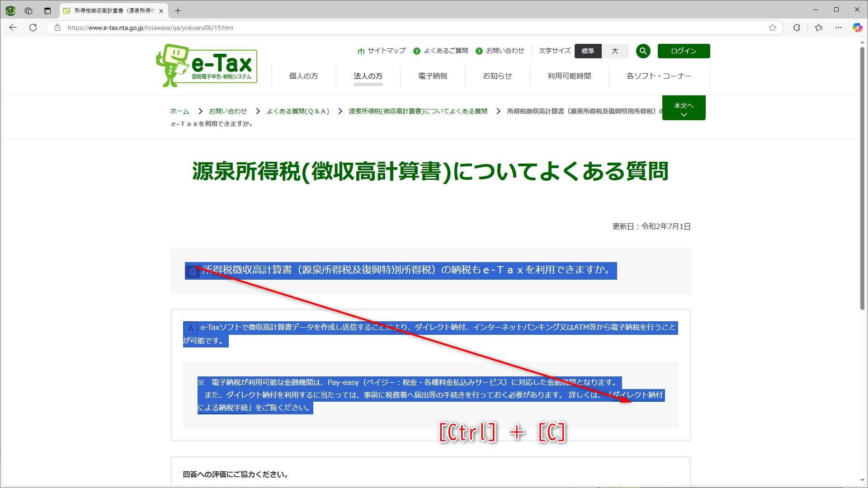The height and width of the screenshot is (488, 868).
Task: Go back using the browser back arrow
Action: click(13, 28)
